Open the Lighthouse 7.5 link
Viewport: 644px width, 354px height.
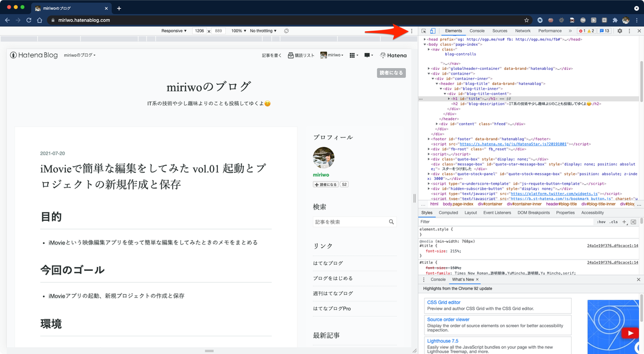point(443,341)
